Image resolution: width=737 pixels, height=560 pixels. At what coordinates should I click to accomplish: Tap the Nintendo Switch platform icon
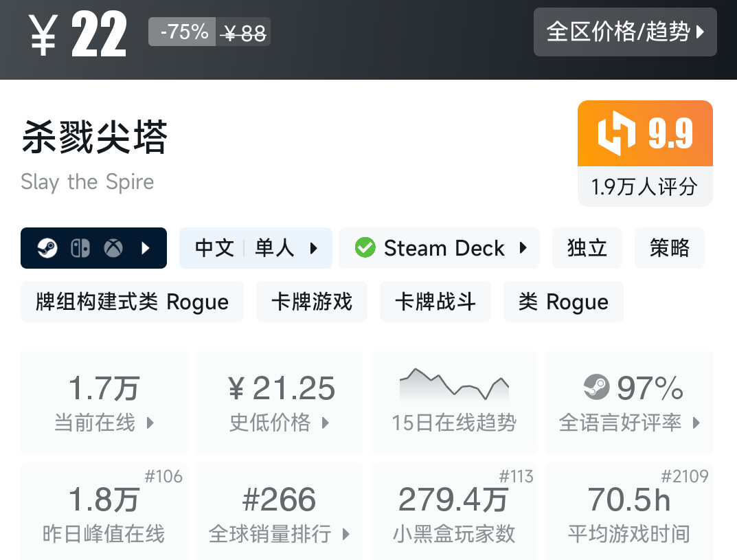click(x=80, y=248)
